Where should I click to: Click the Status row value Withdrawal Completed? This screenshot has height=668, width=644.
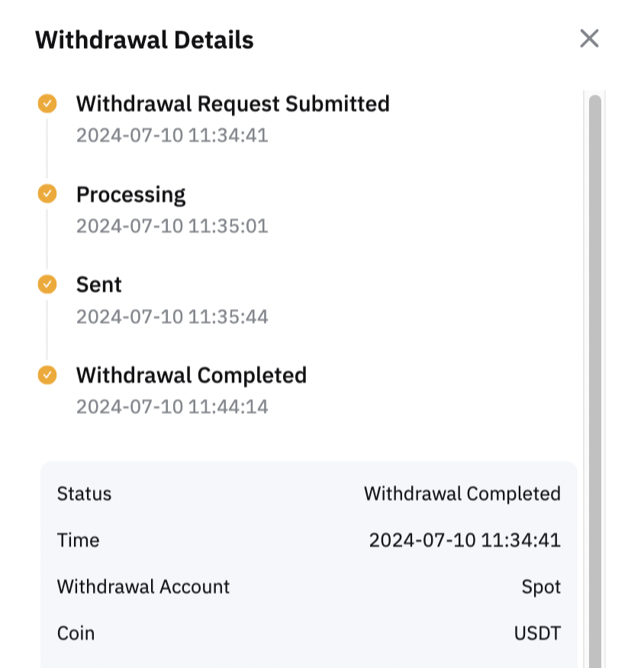point(462,494)
